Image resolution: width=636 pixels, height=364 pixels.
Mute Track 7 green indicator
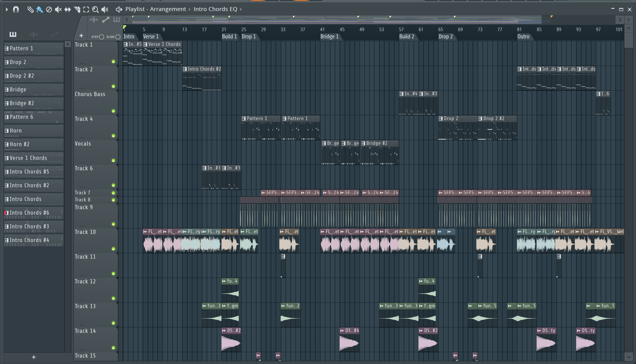tap(113, 193)
